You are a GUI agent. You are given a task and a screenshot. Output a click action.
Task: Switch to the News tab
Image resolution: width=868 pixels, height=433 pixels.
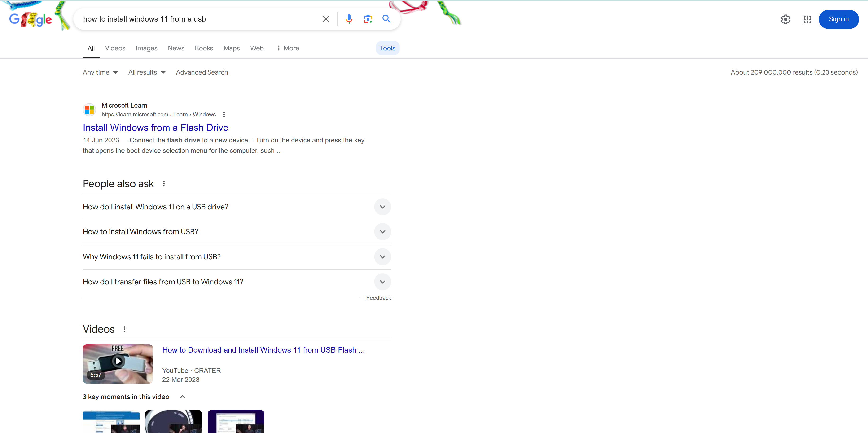pos(176,48)
